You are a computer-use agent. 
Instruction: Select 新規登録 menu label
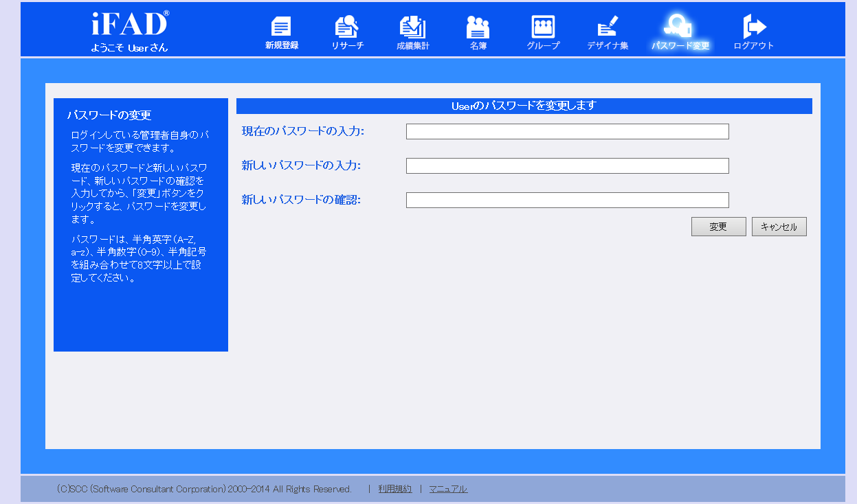[282, 45]
